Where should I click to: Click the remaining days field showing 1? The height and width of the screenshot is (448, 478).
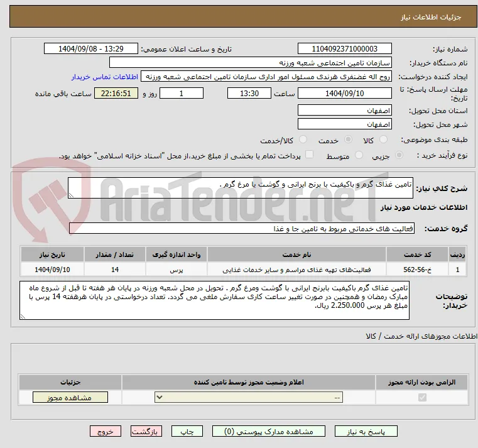[x=182, y=93]
